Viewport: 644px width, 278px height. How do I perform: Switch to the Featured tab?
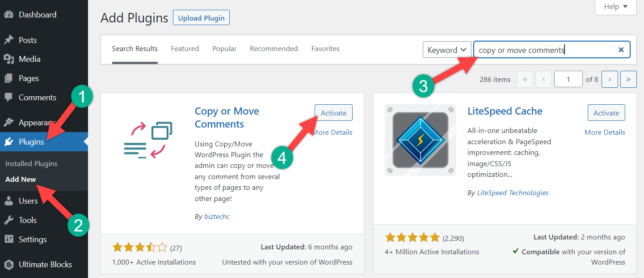185,49
